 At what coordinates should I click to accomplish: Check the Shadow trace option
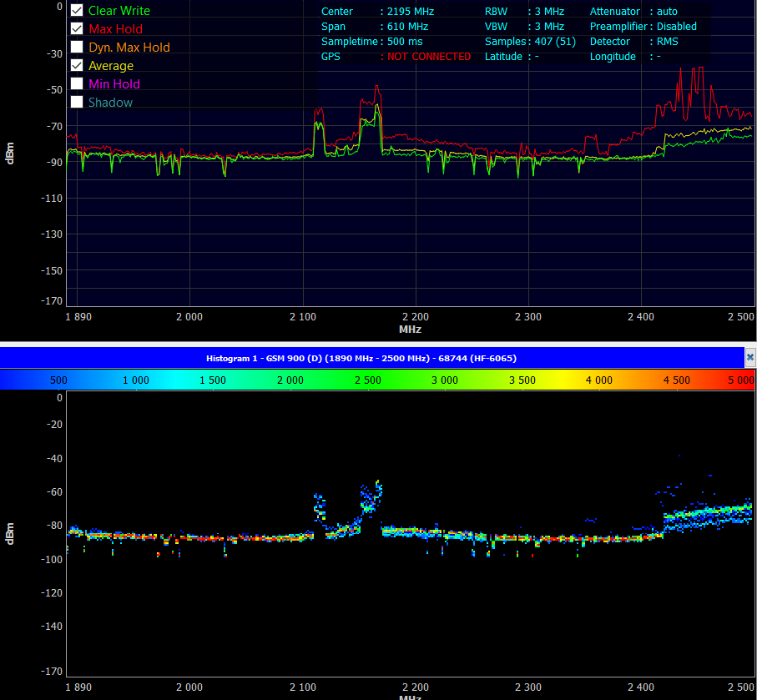tap(77, 103)
